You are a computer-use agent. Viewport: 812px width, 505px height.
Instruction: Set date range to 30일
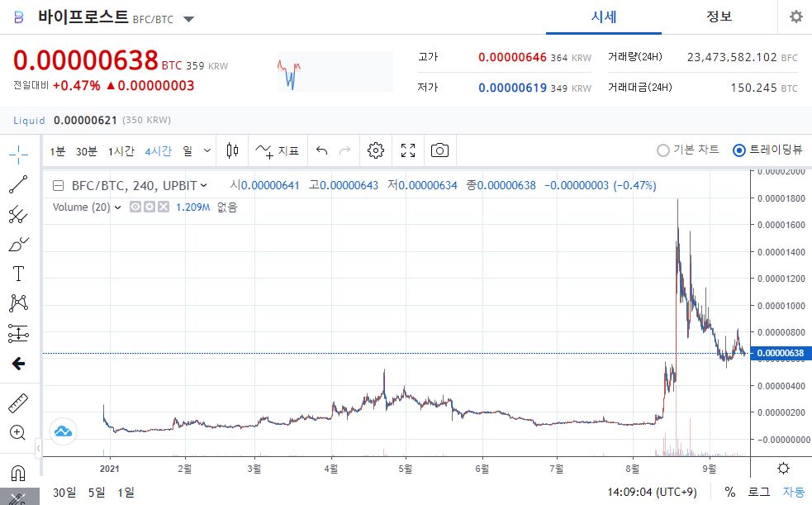click(x=64, y=492)
